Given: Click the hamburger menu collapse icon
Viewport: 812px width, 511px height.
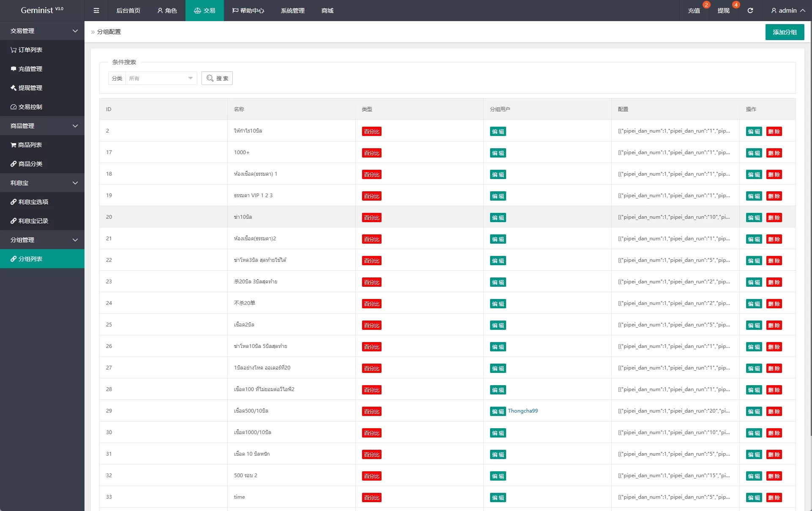Looking at the screenshot, I should [x=96, y=11].
